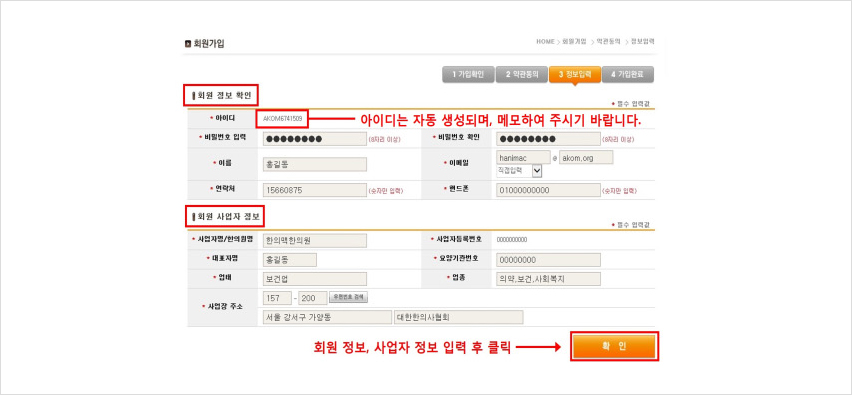Select step tab 3 정보입력
This screenshot has width=852, height=395.
[x=575, y=74]
